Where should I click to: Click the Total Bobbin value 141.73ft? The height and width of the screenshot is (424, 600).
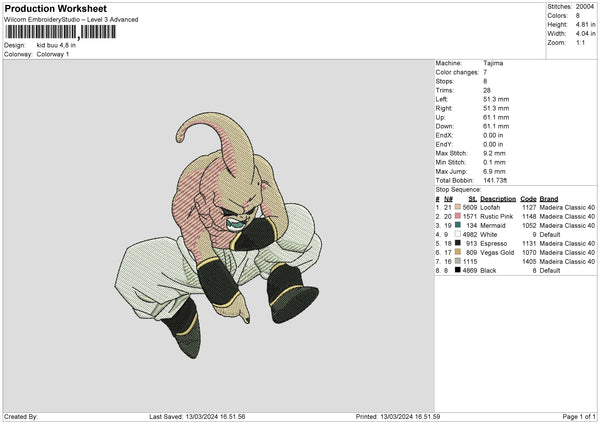[495, 180]
